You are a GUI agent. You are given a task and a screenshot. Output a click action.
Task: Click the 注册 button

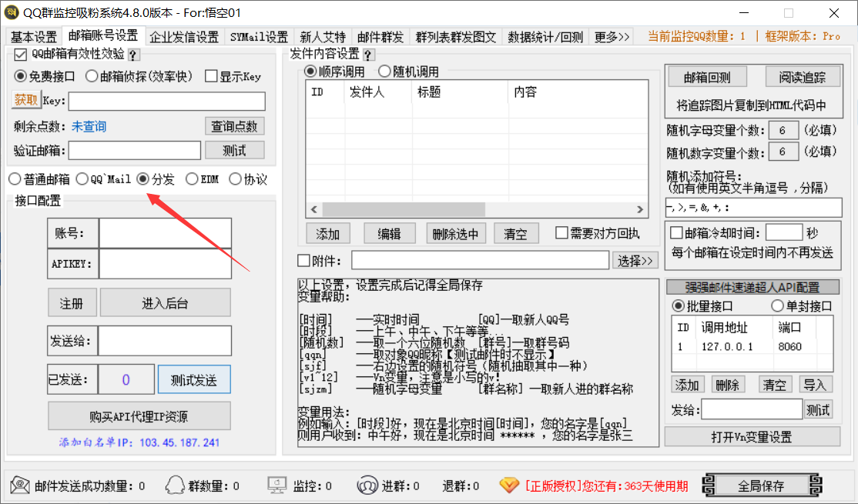tap(72, 303)
